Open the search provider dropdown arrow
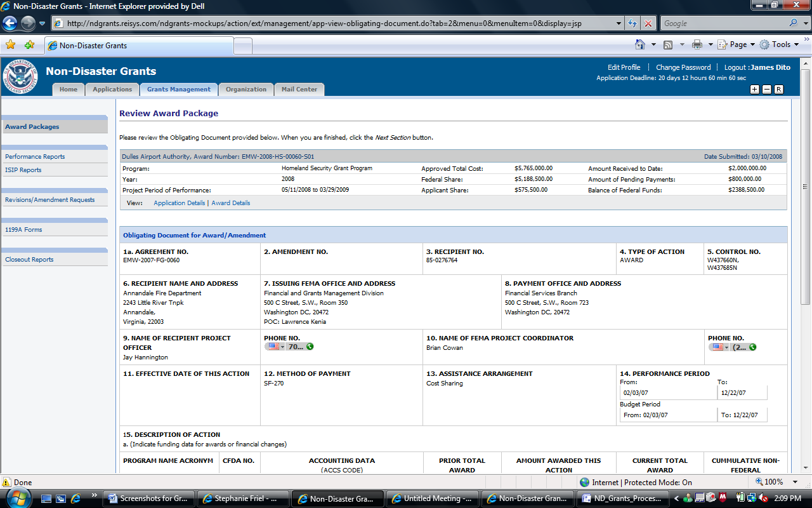Viewport: 812px width, 508px height. coord(804,23)
